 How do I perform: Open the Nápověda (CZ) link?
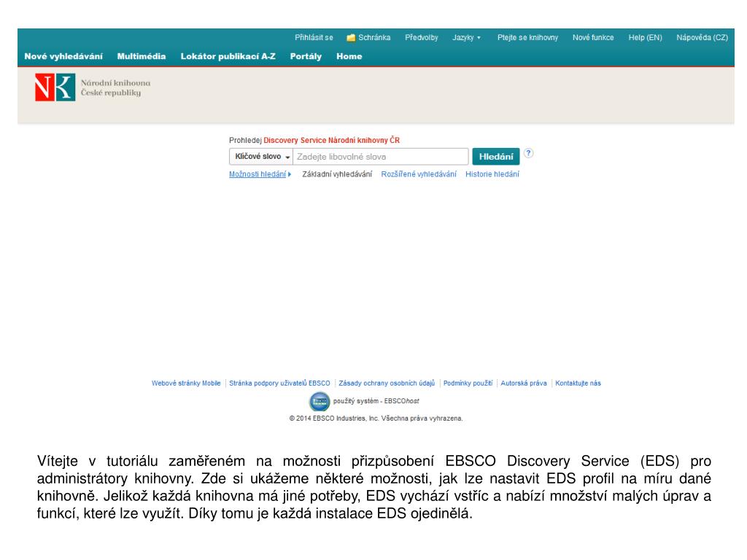pyautogui.click(x=703, y=38)
